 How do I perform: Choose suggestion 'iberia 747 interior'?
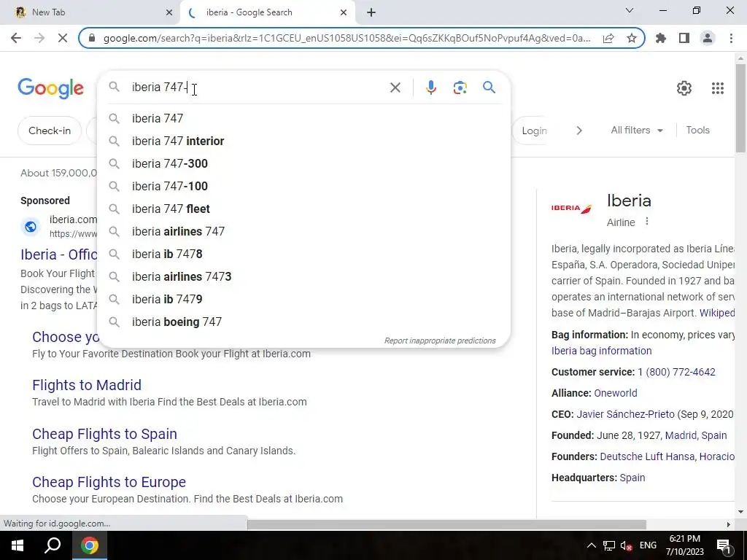click(304, 141)
